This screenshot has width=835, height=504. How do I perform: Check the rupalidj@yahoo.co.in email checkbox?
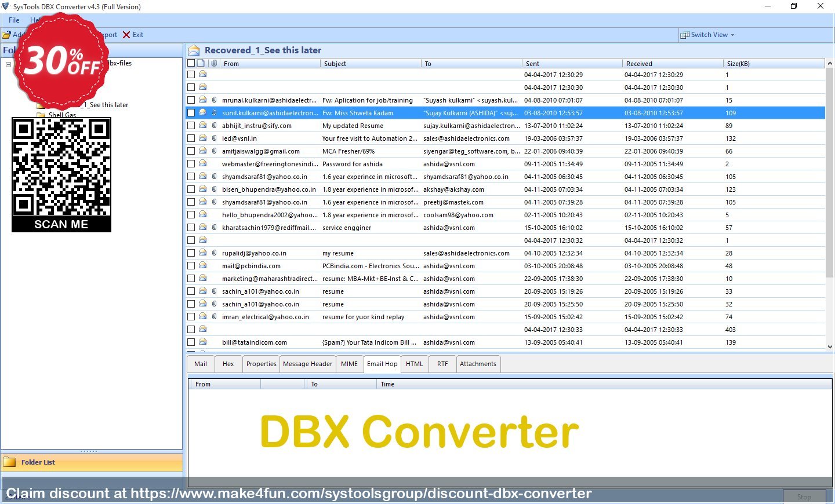pos(191,253)
